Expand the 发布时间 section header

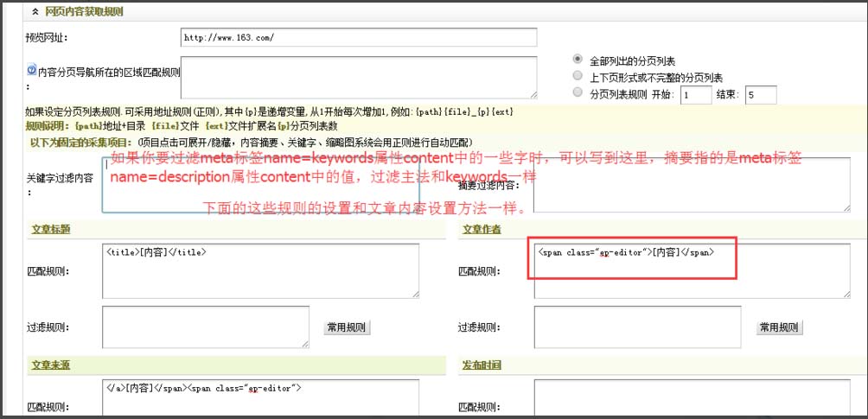click(x=482, y=365)
